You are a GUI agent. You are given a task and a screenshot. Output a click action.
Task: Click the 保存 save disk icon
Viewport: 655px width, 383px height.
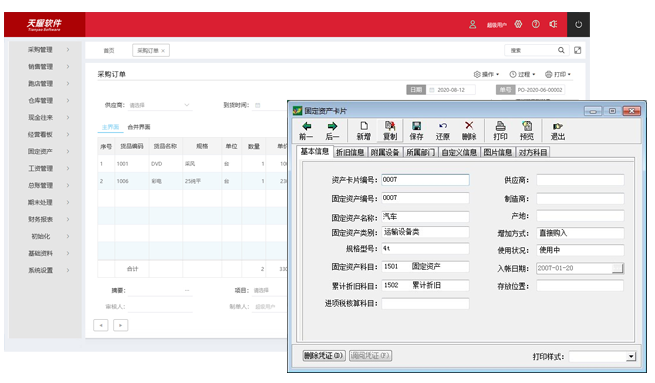coord(416,126)
